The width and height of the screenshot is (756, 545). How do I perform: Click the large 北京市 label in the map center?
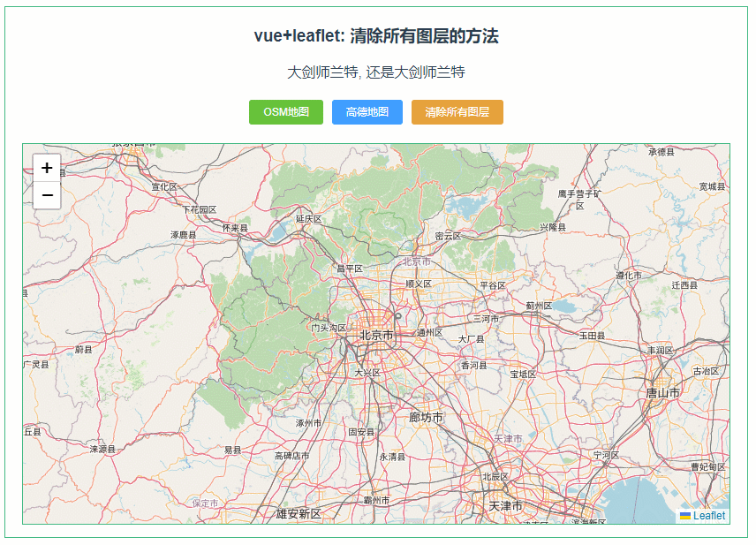[376, 335]
